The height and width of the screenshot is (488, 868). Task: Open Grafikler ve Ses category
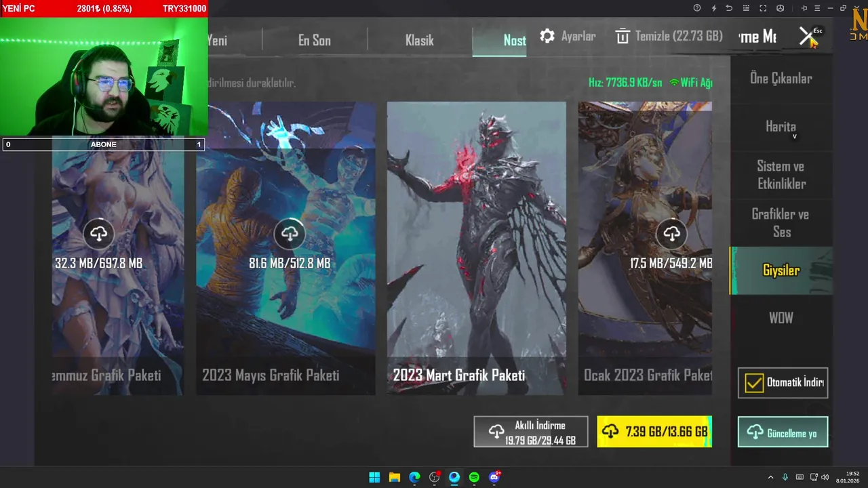click(x=781, y=223)
